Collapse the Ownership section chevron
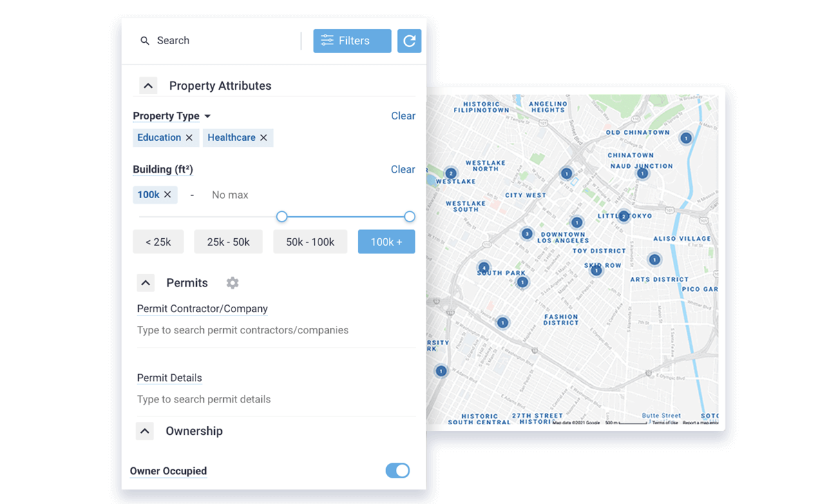 [x=144, y=432]
